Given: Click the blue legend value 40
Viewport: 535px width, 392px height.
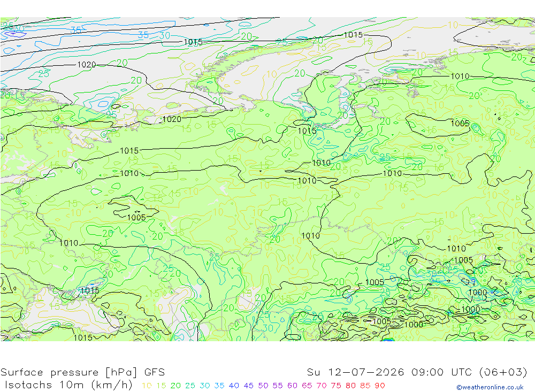Looking at the screenshot, I should pyautogui.click(x=234, y=386).
